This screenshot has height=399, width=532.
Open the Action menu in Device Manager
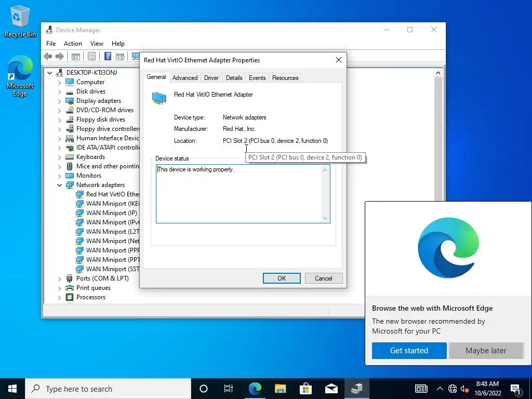[x=73, y=44]
